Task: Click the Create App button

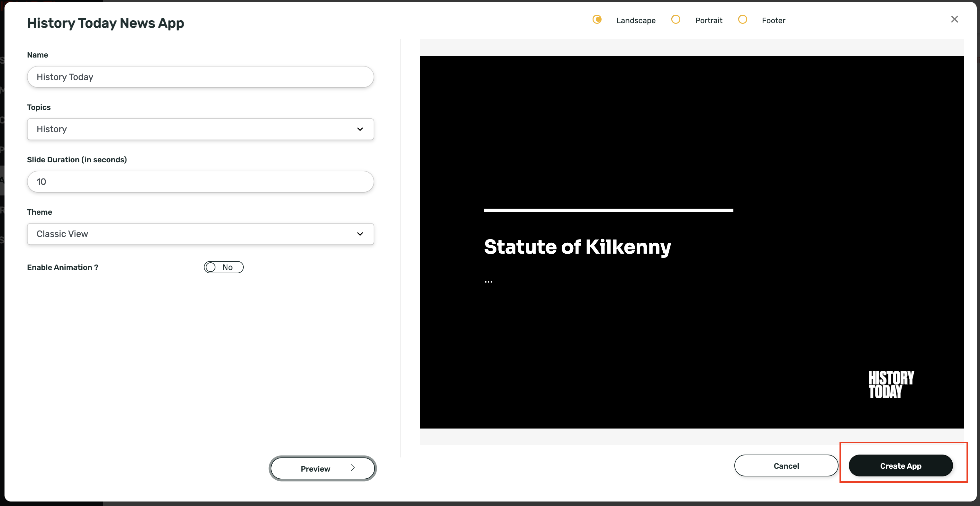Action: click(x=901, y=466)
